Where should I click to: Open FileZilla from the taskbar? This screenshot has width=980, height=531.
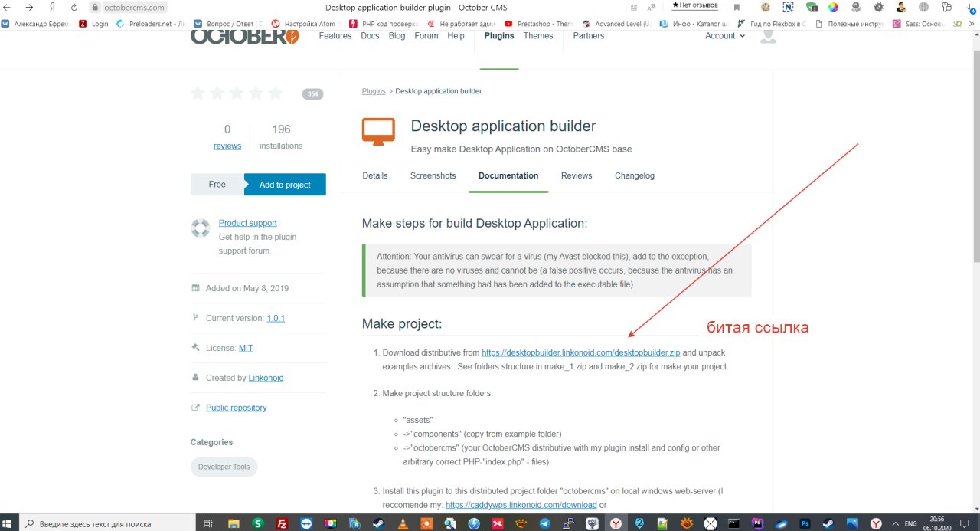283,523
